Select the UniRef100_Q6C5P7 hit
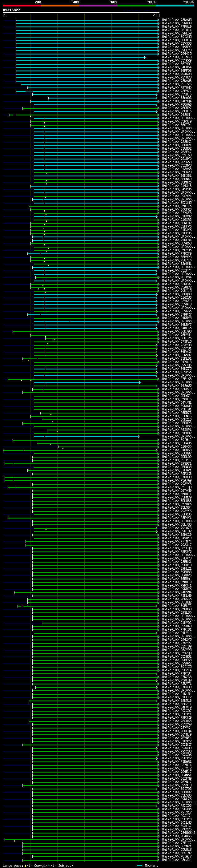 (177, 108)
